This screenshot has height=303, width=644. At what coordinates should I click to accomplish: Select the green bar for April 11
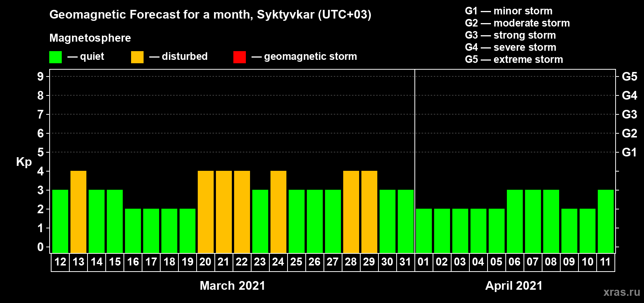606,221
